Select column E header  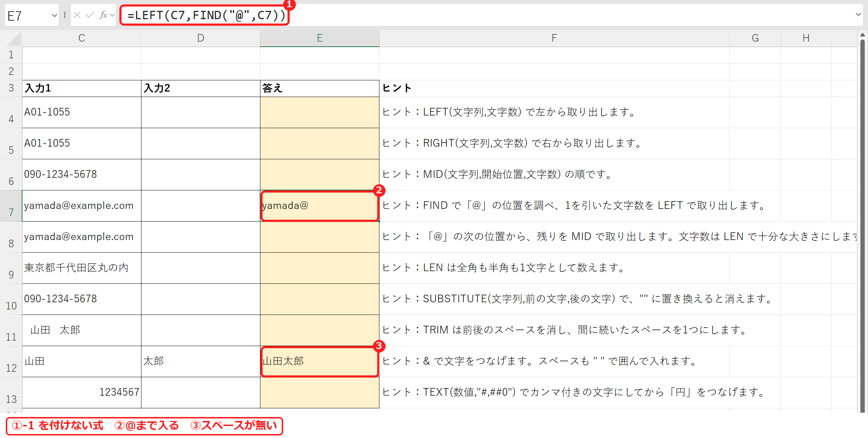point(320,38)
